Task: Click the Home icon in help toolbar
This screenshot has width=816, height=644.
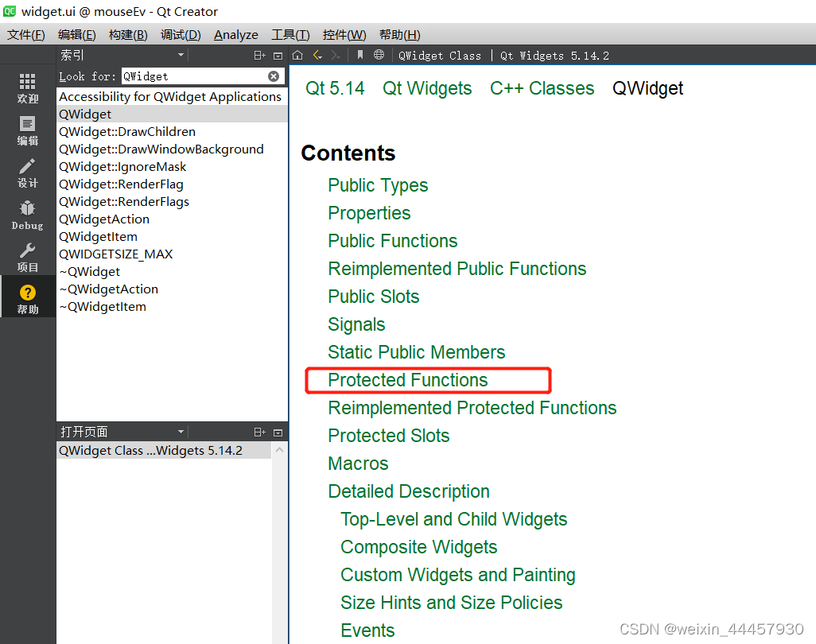Action: (x=297, y=55)
